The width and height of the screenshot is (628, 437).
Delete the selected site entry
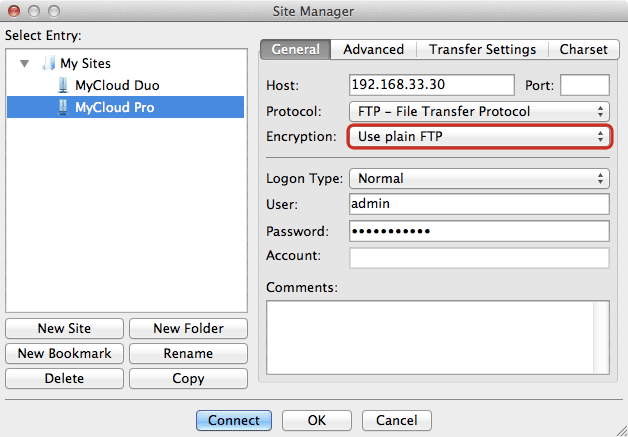click(x=64, y=378)
